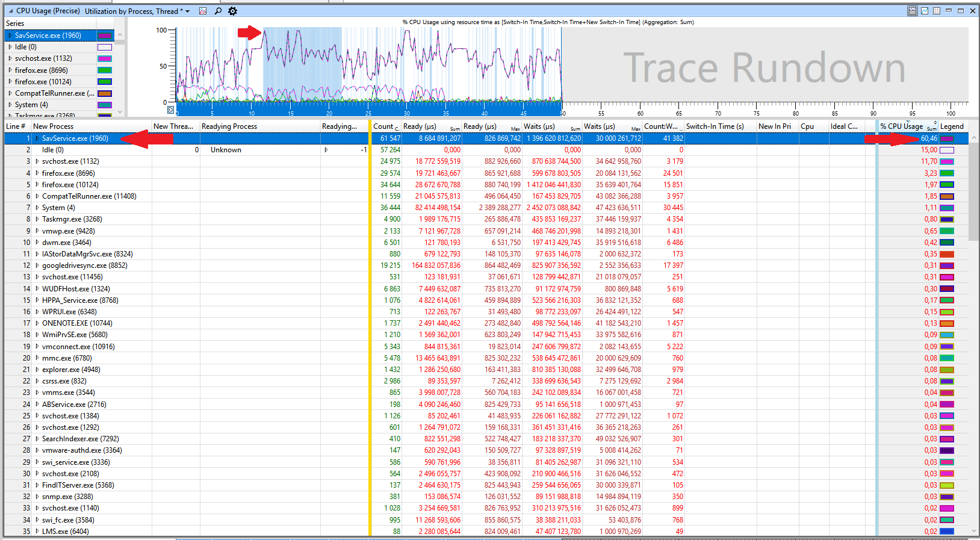Toggle firefox.exe (8696) legend box in table
Image resolution: width=980 pixels, height=540 pixels.
[x=947, y=173]
